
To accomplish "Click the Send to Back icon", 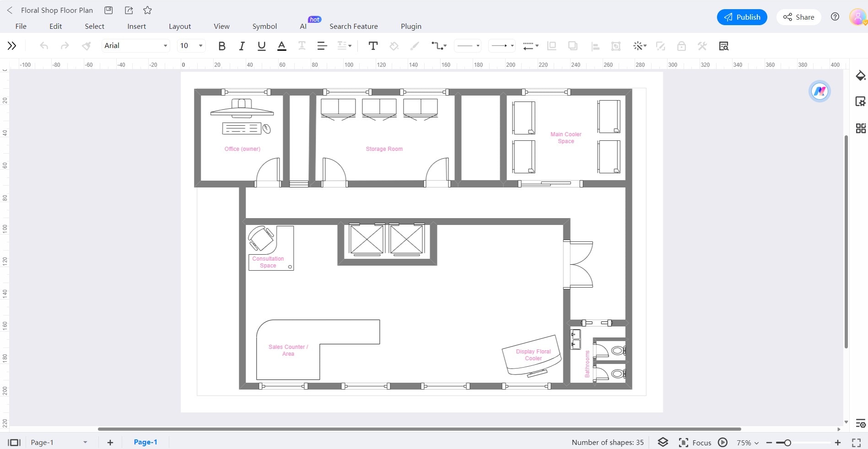I will (x=572, y=46).
